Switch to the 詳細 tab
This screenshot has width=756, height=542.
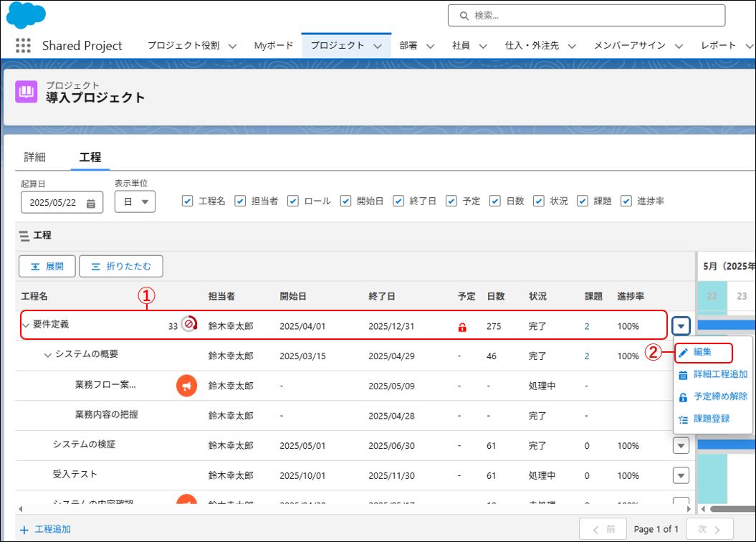(34, 157)
